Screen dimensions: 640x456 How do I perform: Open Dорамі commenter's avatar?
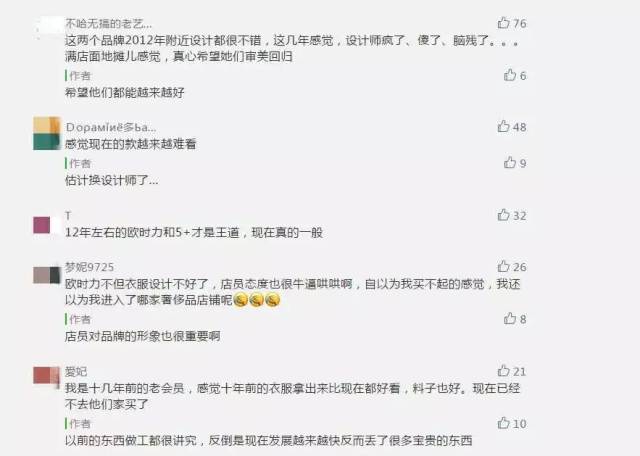[x=47, y=133]
